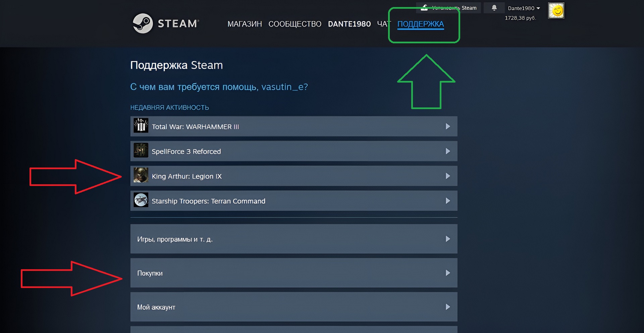The width and height of the screenshot is (644, 333).
Task: Expand the King Arthur: Legion IX row arrow
Action: [448, 176]
